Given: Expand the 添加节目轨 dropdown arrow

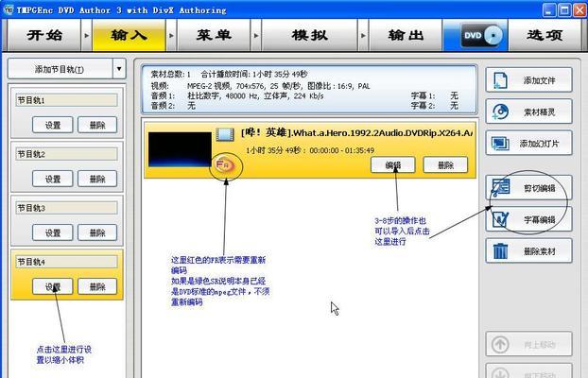Looking at the screenshot, I should (x=119, y=69).
